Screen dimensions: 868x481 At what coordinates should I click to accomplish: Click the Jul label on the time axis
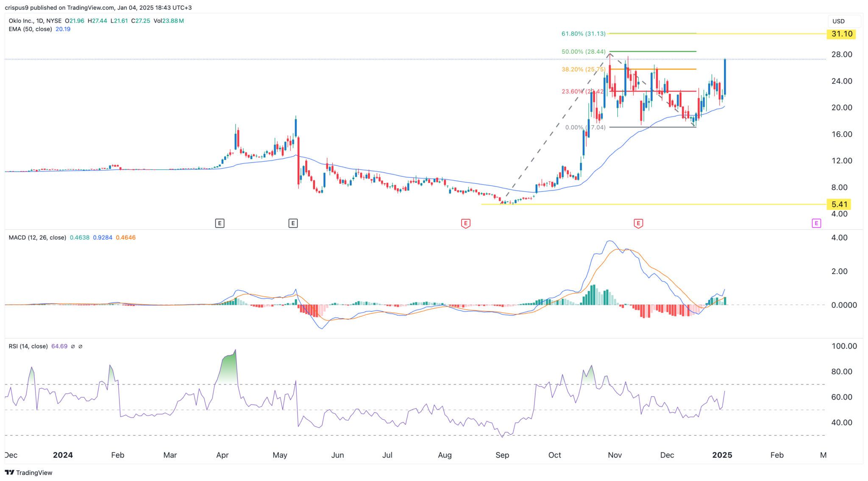[387, 455]
